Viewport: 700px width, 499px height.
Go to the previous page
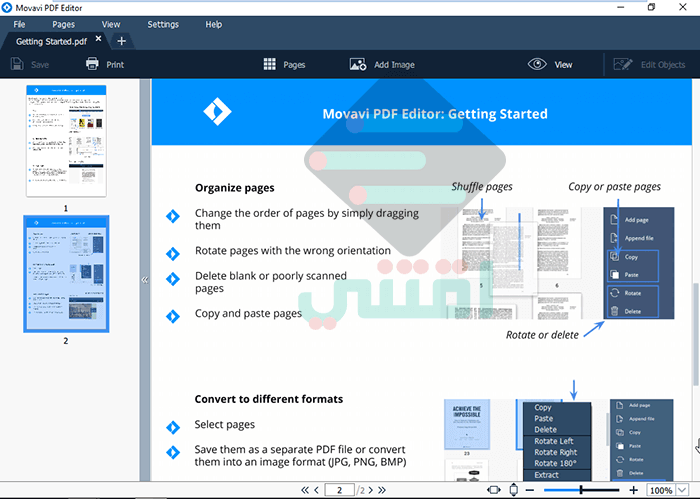[x=317, y=490]
